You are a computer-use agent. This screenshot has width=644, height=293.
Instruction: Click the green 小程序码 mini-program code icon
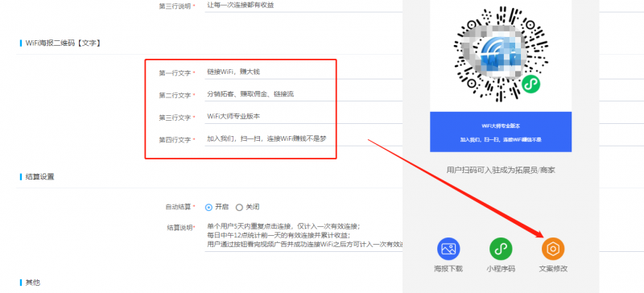501,249
